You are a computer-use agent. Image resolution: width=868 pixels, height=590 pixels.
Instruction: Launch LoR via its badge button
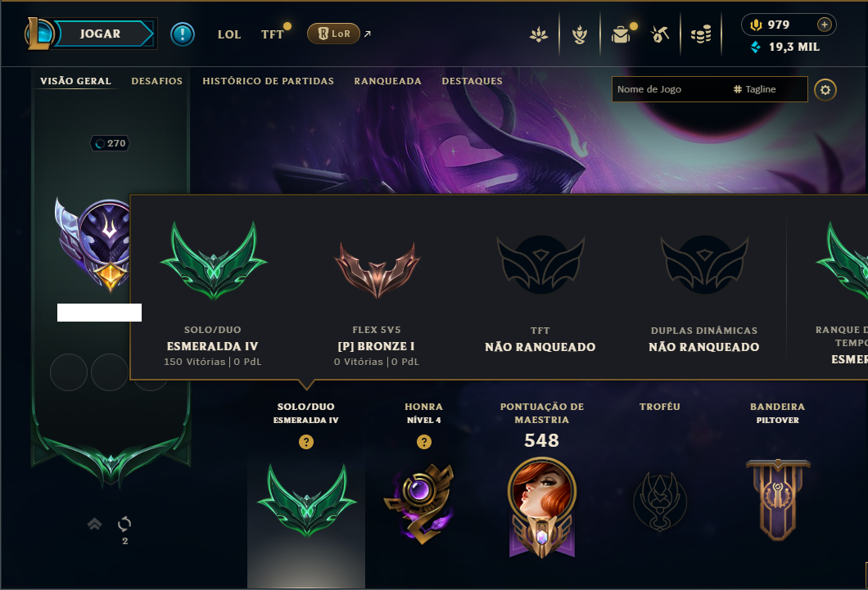pyautogui.click(x=333, y=34)
